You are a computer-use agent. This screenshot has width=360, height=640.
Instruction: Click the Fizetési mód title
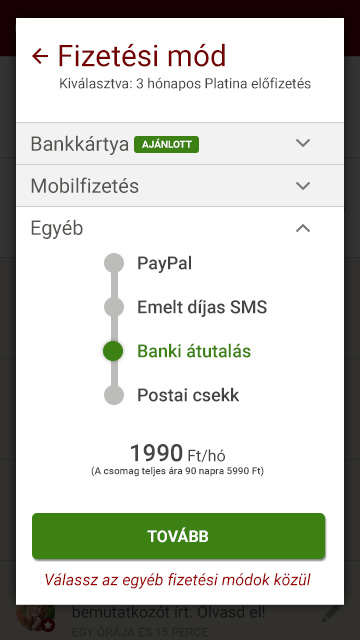[142, 56]
